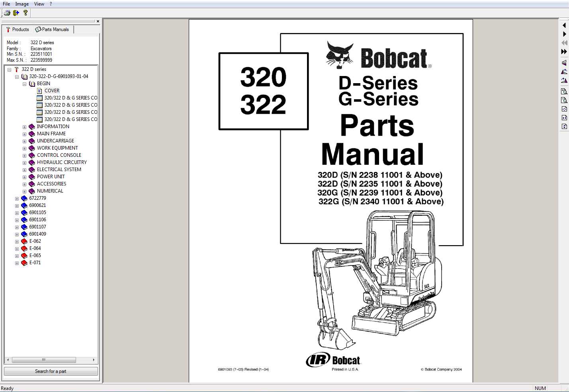Click the grayed double left arrow icon

coord(564,43)
